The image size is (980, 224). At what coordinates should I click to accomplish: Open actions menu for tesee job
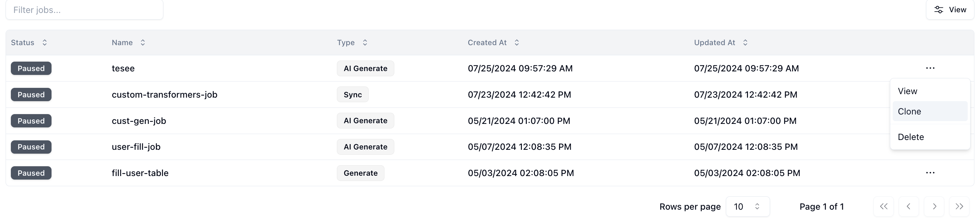(x=930, y=68)
